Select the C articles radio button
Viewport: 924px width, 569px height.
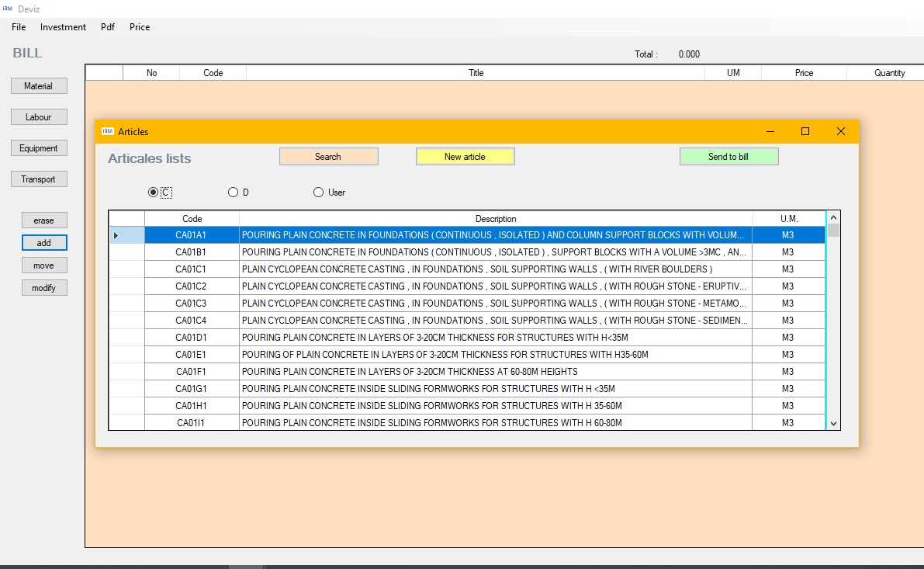click(153, 193)
